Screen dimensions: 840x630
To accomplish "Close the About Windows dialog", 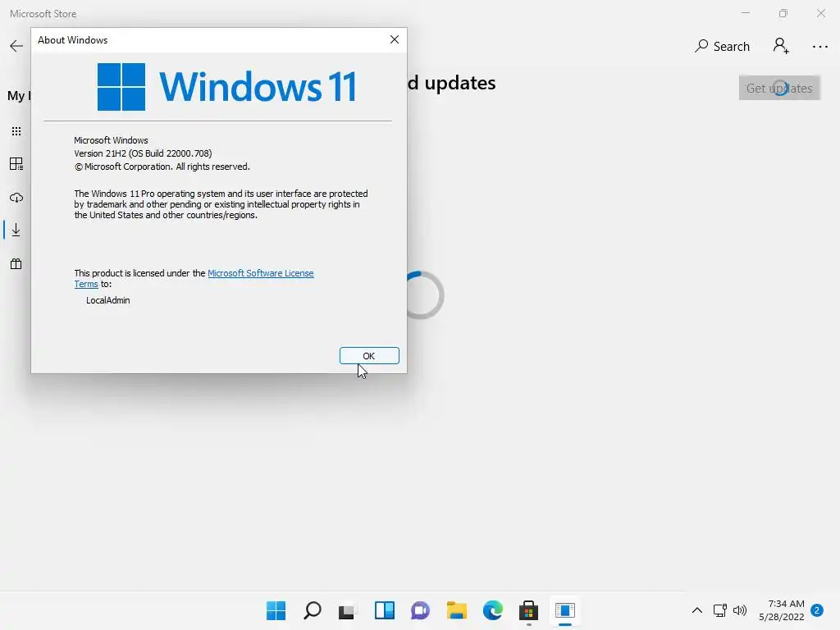I will pyautogui.click(x=395, y=39).
